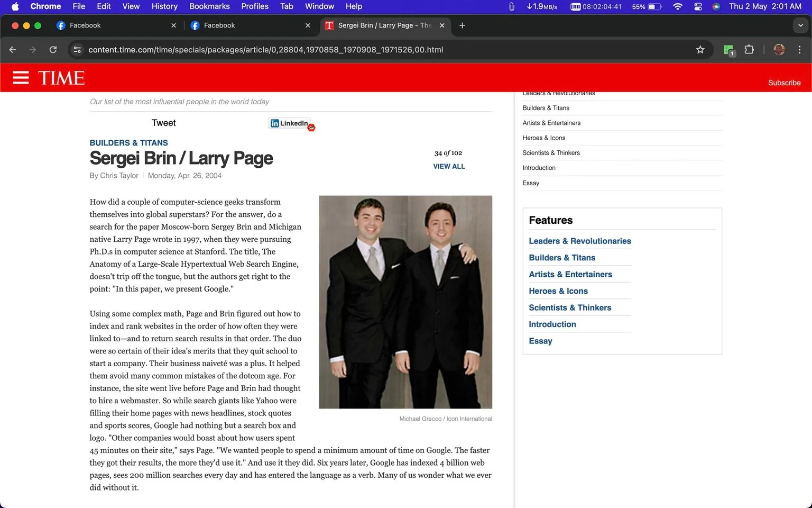Open the TIME hamburger menu
Viewport: 812px width, 508px height.
pyautogui.click(x=21, y=77)
